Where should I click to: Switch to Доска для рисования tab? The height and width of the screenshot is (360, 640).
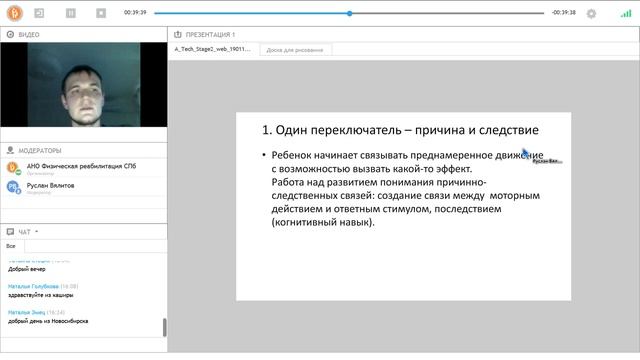pyautogui.click(x=295, y=50)
